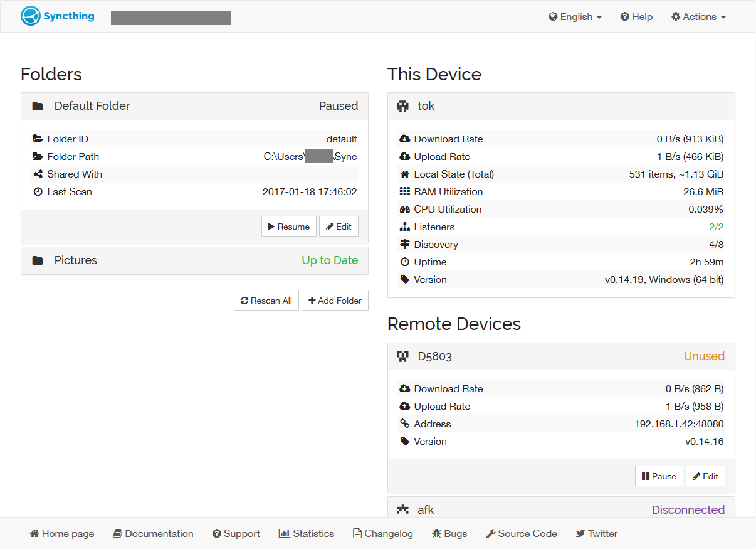Click the Listeners sitemap icon
The height and width of the screenshot is (549, 756).
[405, 227]
